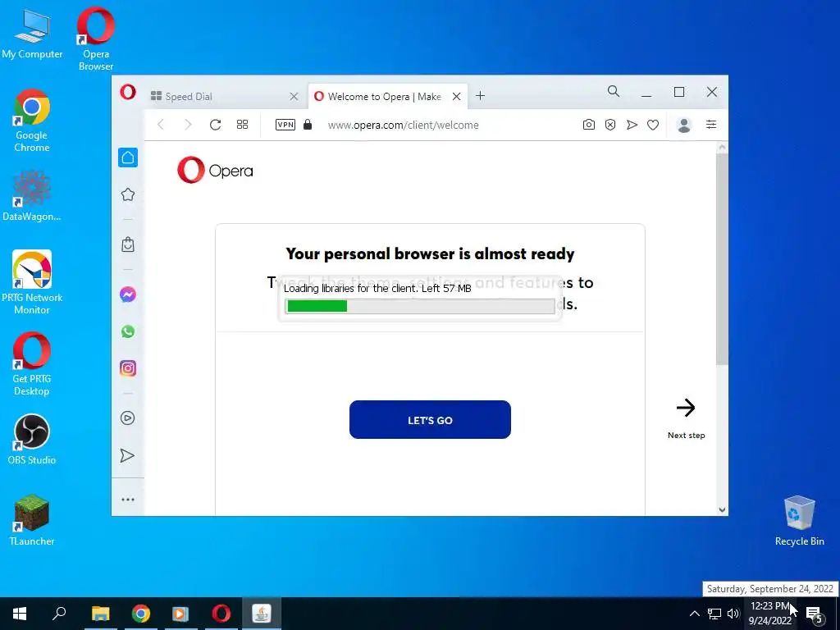The image size is (840, 630).
Task: Open My Flow in the sidebar
Action: point(127,456)
